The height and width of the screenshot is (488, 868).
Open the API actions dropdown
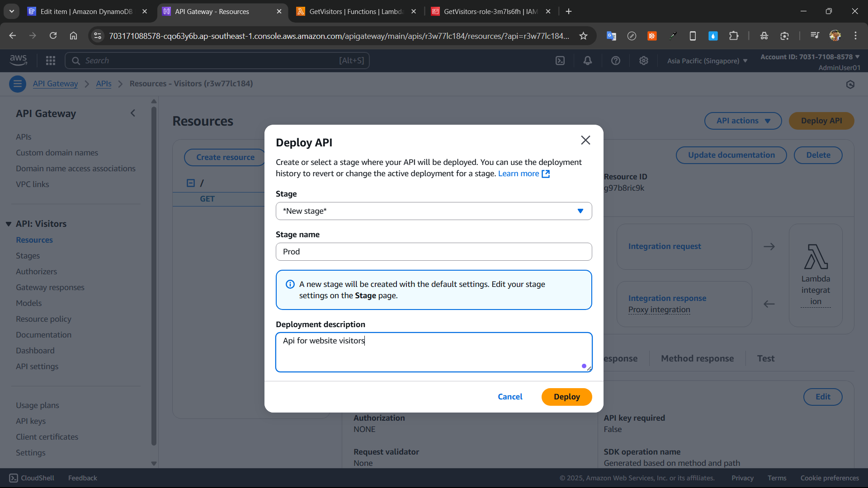click(743, 121)
